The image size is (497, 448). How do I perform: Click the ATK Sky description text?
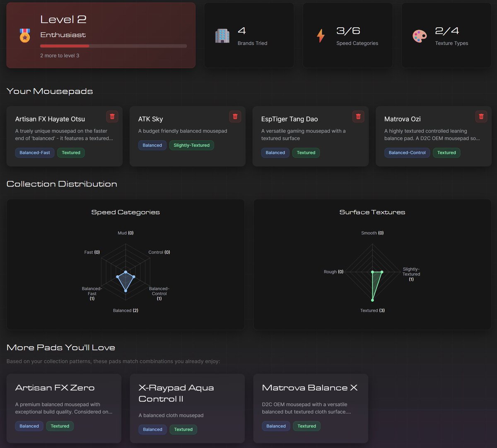tap(183, 131)
